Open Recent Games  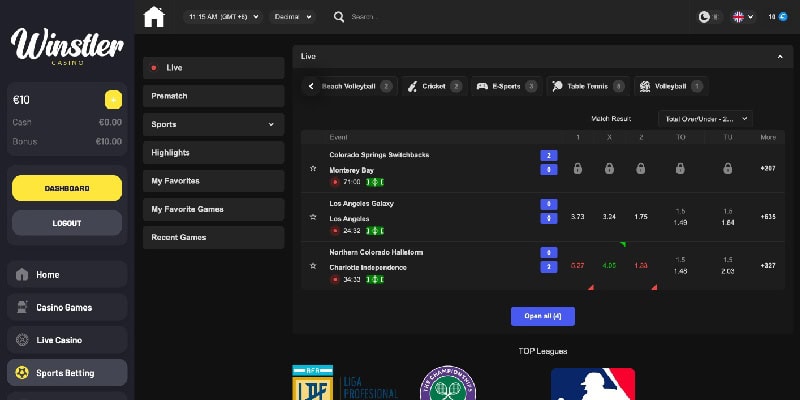click(213, 237)
